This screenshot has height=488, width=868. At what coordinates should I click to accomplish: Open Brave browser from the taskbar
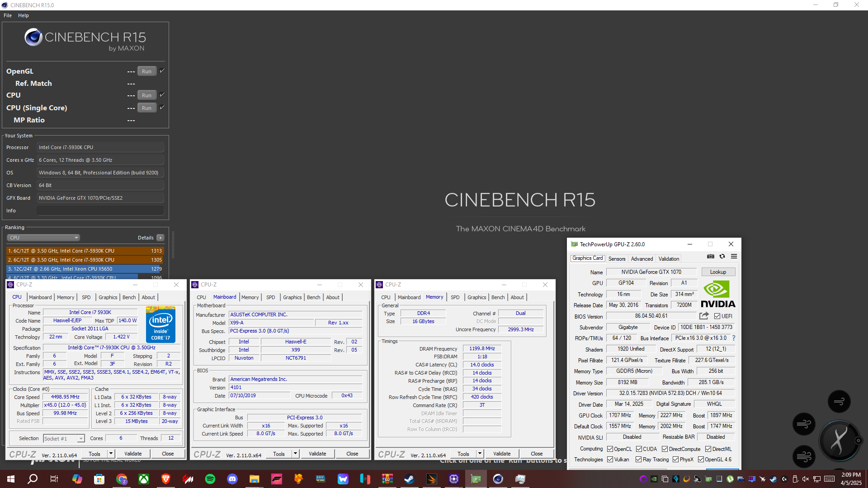click(x=166, y=479)
